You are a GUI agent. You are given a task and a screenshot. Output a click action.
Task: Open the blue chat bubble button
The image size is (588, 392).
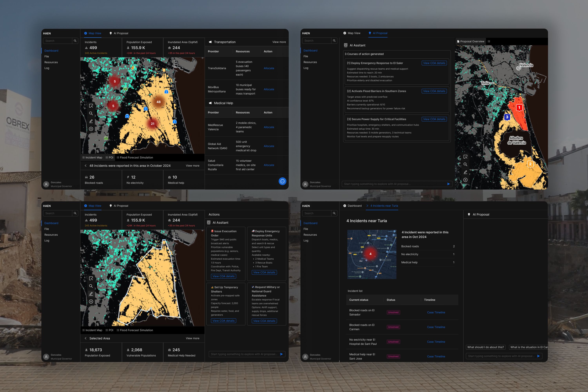[x=282, y=181]
